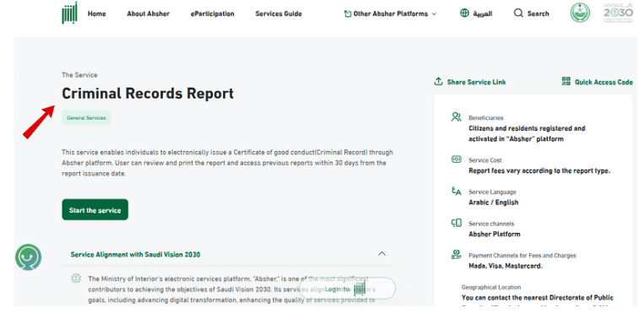Click the General Services tag
Viewport: 644px width, 313px height.
(x=86, y=117)
